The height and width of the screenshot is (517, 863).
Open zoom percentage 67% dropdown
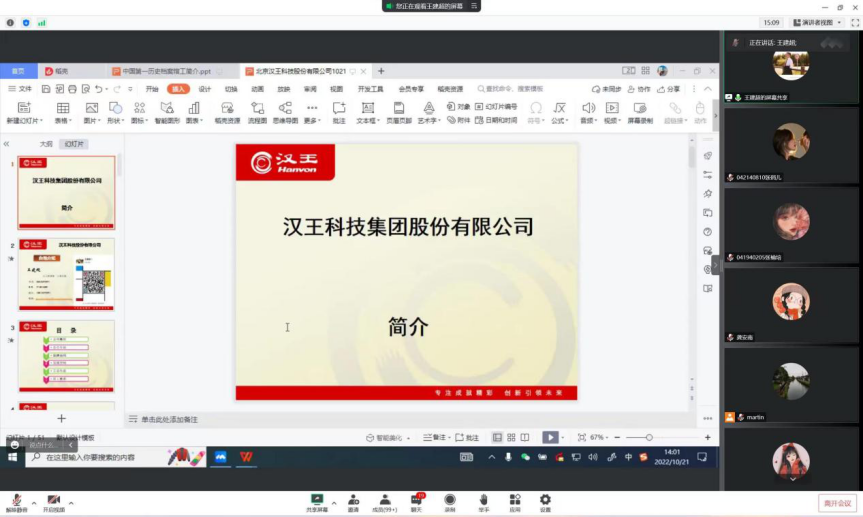coord(600,437)
